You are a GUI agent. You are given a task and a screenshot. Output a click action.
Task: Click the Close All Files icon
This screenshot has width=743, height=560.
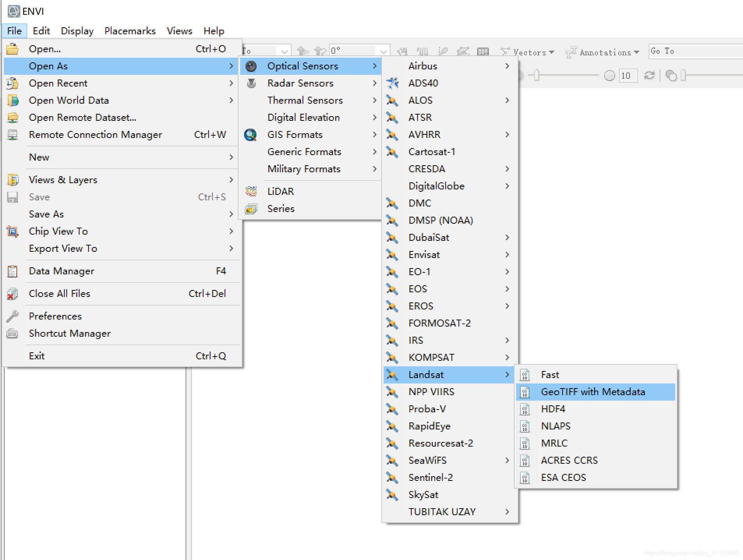[12, 293]
